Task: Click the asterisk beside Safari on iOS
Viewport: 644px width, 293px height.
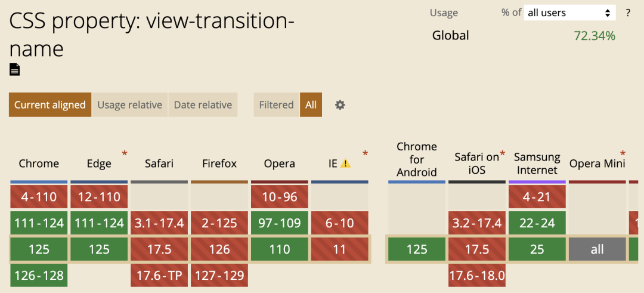Action: (x=502, y=154)
